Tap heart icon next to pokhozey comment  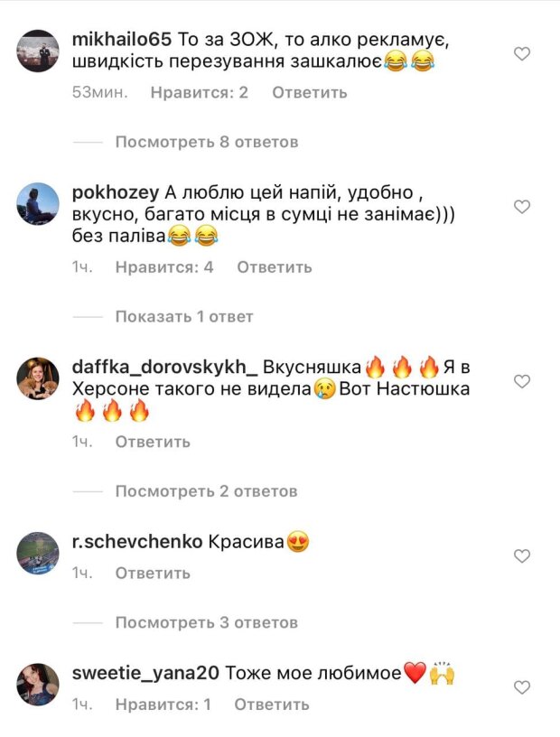coord(522,207)
